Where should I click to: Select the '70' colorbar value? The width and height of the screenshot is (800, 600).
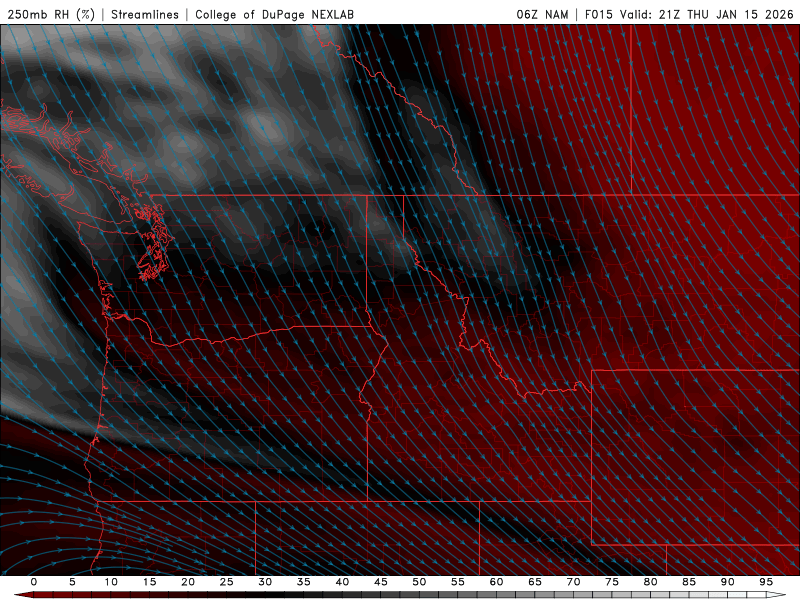click(x=573, y=582)
